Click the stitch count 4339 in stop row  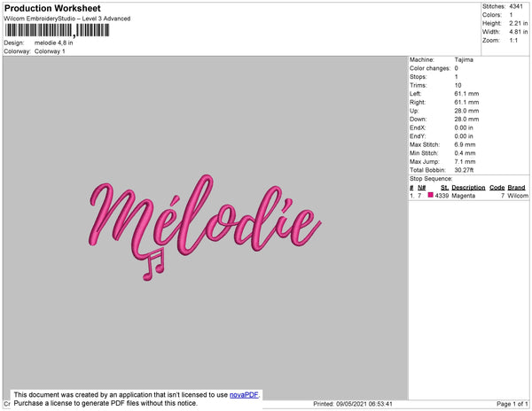click(x=442, y=196)
